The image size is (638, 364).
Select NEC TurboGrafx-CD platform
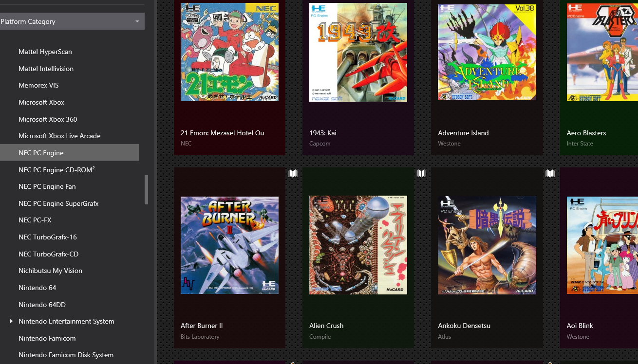48,254
